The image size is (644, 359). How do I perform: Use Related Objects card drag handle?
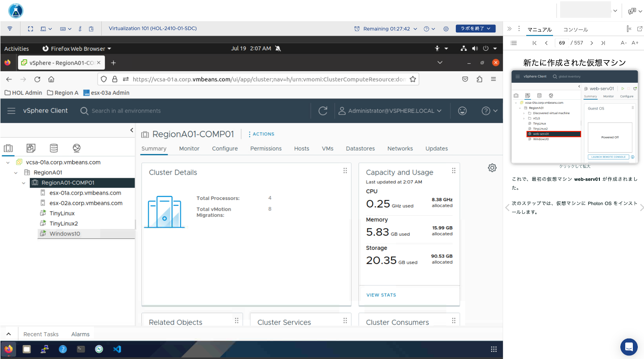(236, 320)
